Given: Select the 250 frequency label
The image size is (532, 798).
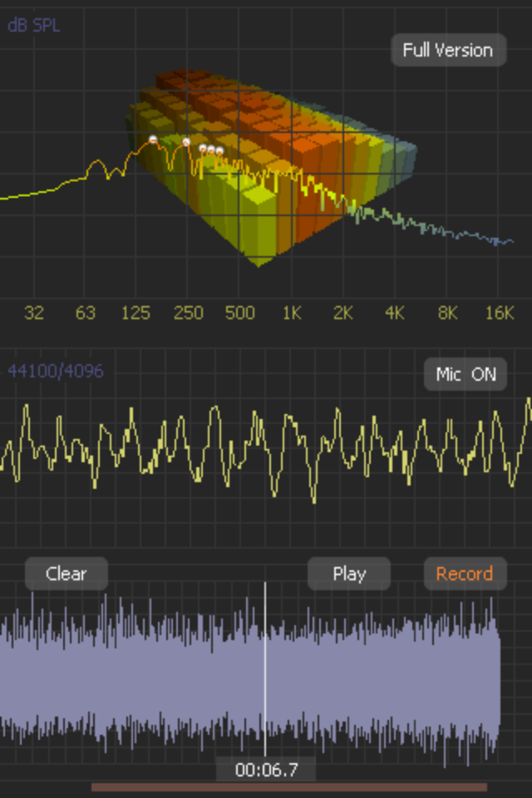Looking at the screenshot, I should (189, 313).
